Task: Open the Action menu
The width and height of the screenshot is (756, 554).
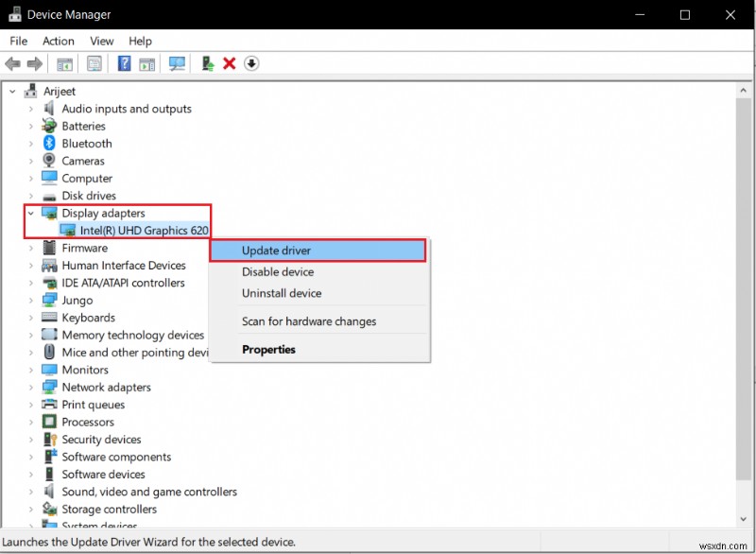Action: [58, 41]
